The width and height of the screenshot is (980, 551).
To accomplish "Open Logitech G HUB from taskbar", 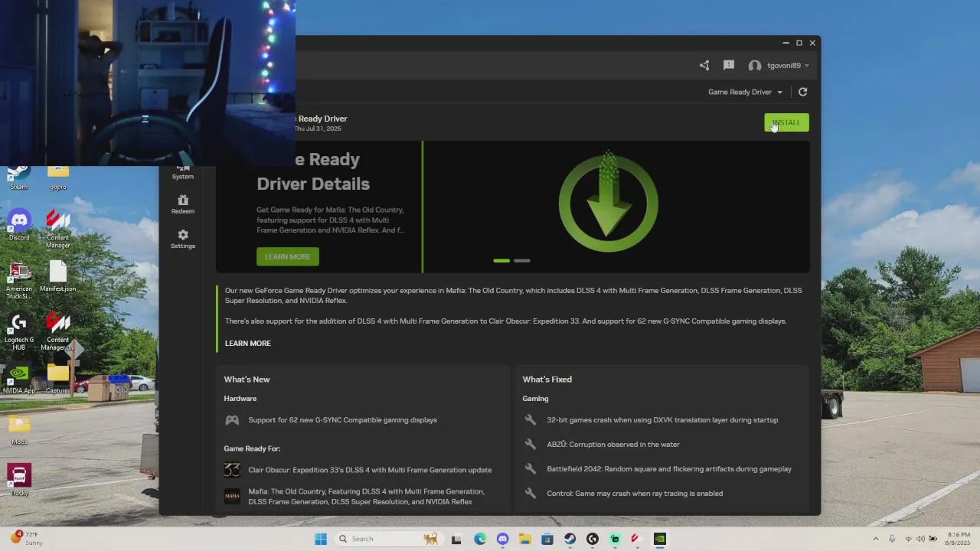I will pyautogui.click(x=592, y=539).
